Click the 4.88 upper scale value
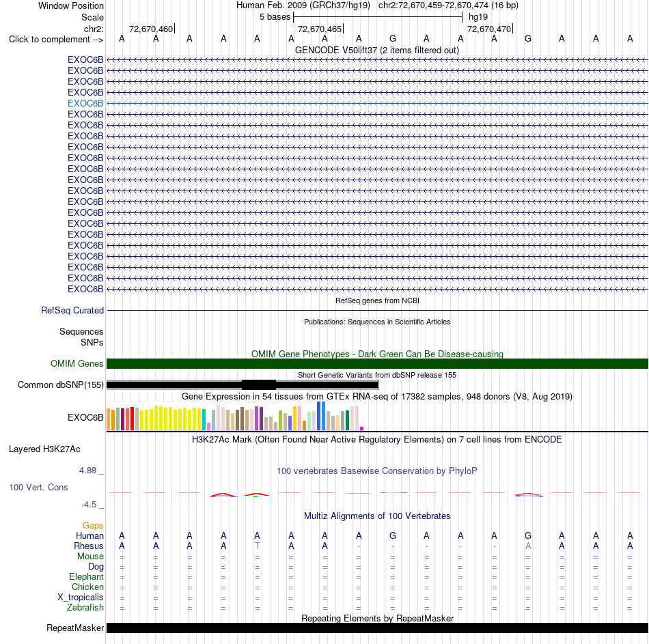The width and height of the screenshot is (649, 644). [x=87, y=471]
